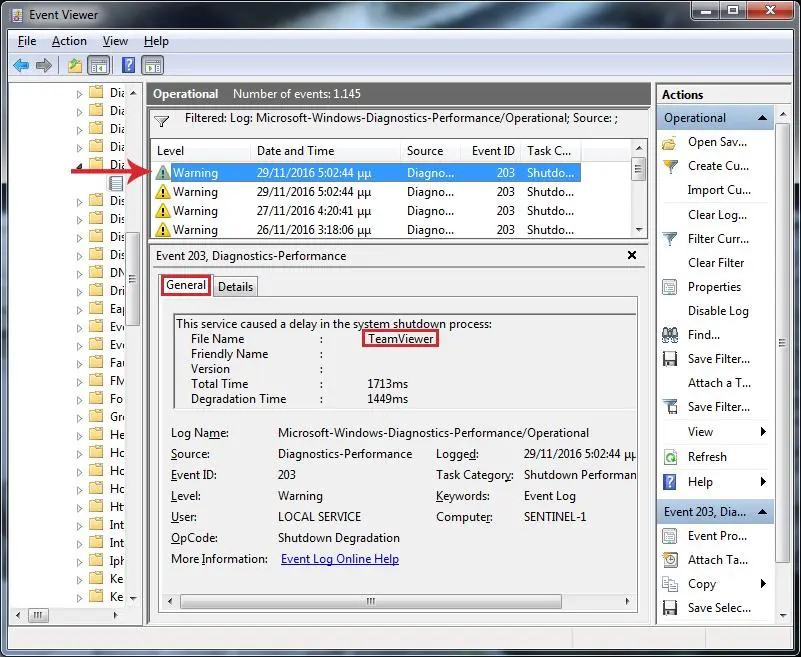Screen dimensions: 801x657
Task: Click the Properties page icon
Action: point(670,287)
